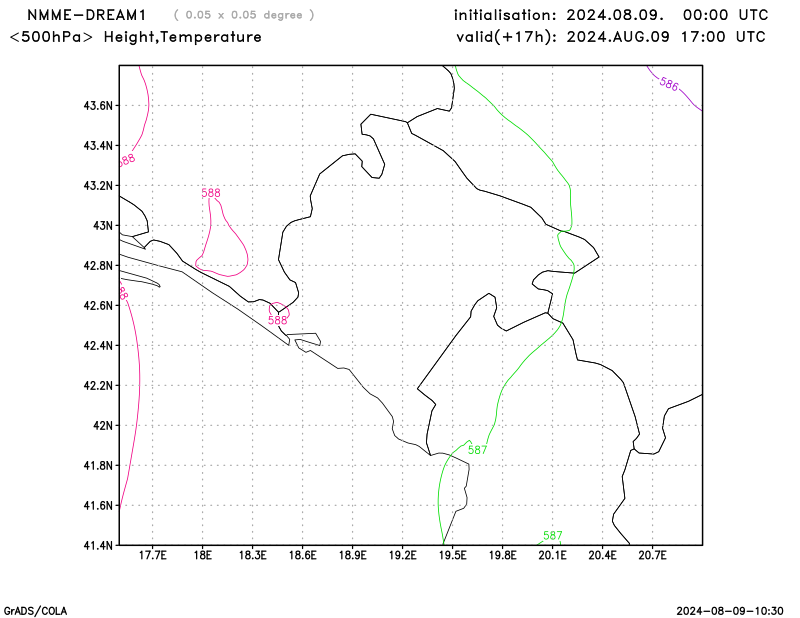Viewport: 800px width, 618px height.
Task: Select the "<500hPa> Height,Temperature" subtitle
Action: pos(136,37)
